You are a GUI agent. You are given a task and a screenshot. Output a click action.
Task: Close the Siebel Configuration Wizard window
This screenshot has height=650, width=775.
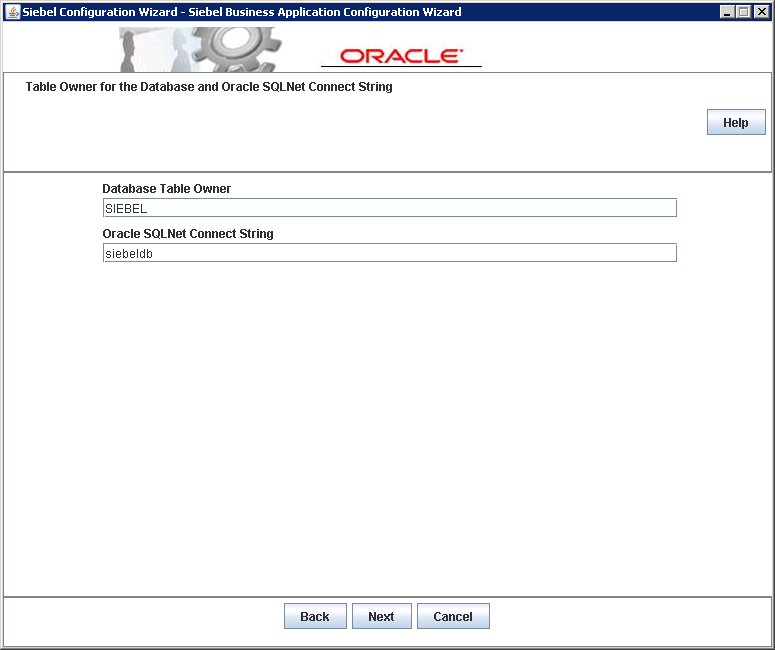click(x=761, y=12)
